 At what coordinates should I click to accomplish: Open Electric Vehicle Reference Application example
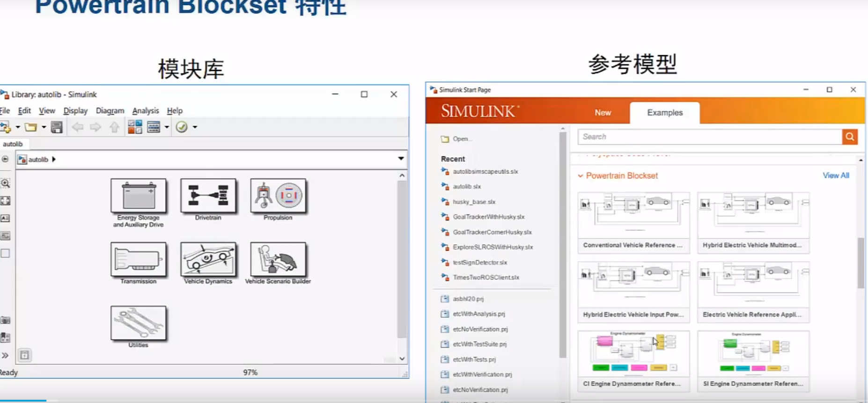coord(753,292)
